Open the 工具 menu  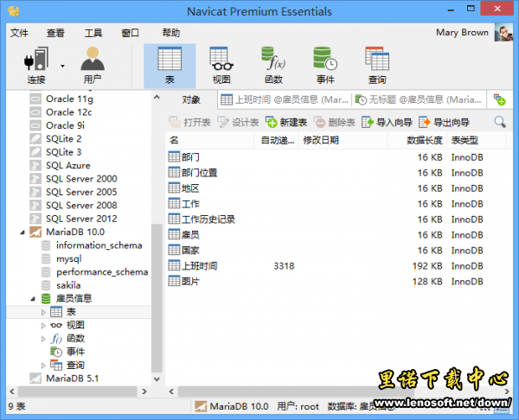pyautogui.click(x=93, y=33)
